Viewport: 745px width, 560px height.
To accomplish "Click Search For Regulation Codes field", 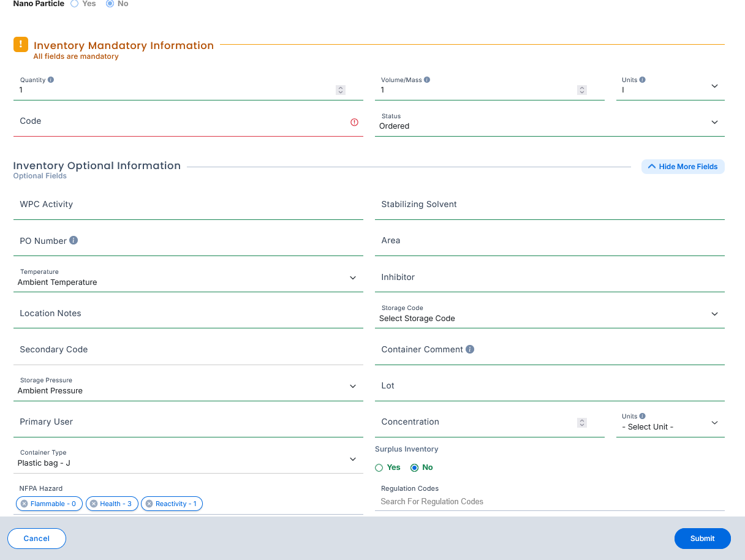I will [x=550, y=502].
